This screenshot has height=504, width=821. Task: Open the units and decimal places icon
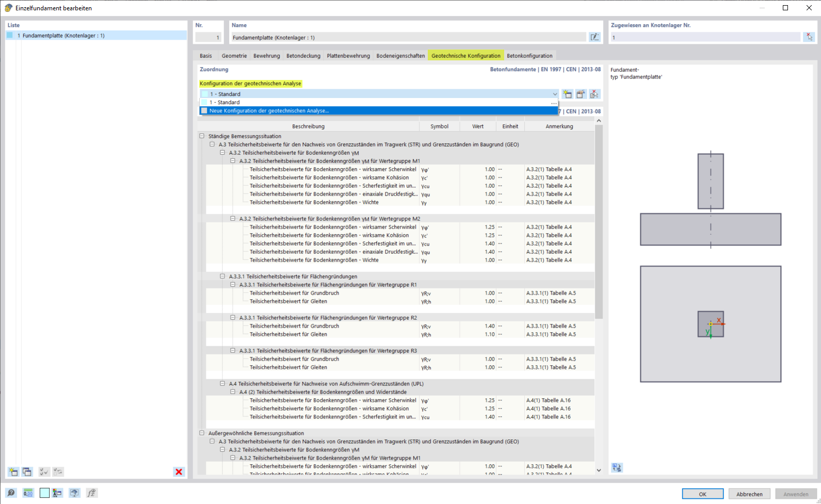click(28, 493)
